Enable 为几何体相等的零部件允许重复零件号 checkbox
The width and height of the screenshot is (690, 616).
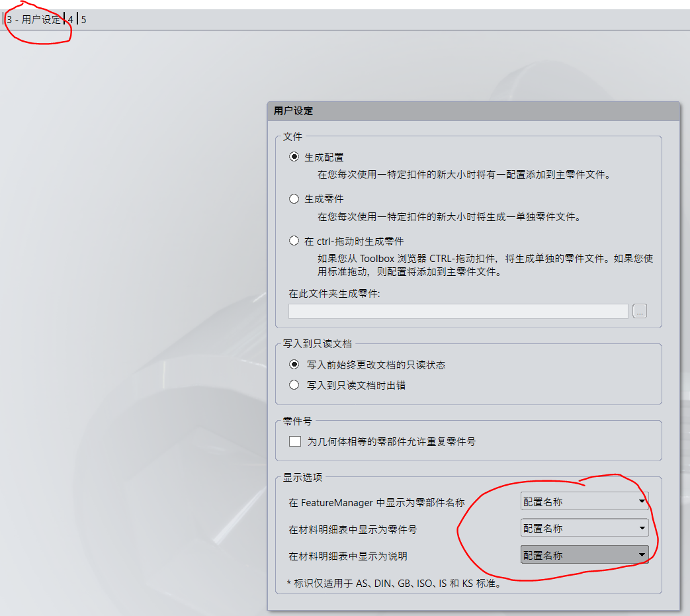point(295,441)
